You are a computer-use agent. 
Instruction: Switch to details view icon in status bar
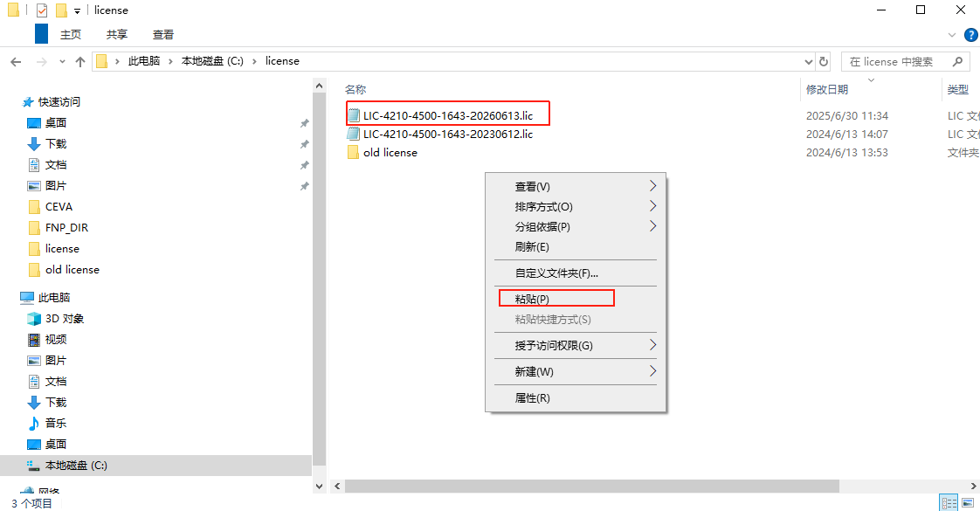(949, 503)
